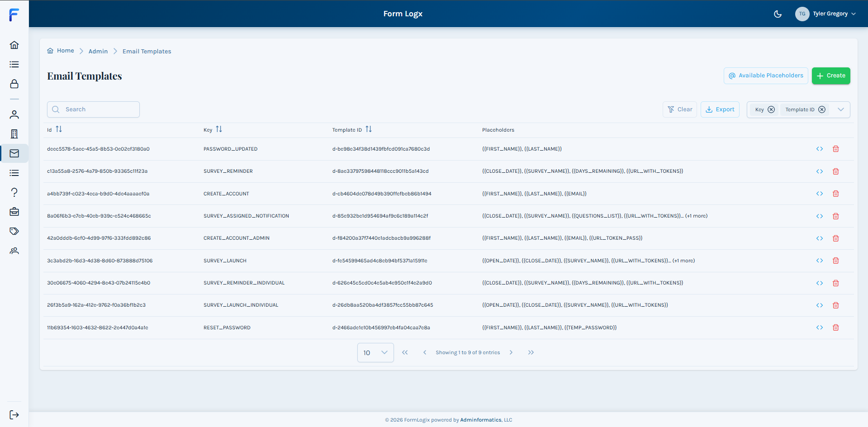View code for SURVEY_REMINDER_INDIVIDUAL template
Image resolution: width=868 pixels, height=427 pixels.
[820, 283]
